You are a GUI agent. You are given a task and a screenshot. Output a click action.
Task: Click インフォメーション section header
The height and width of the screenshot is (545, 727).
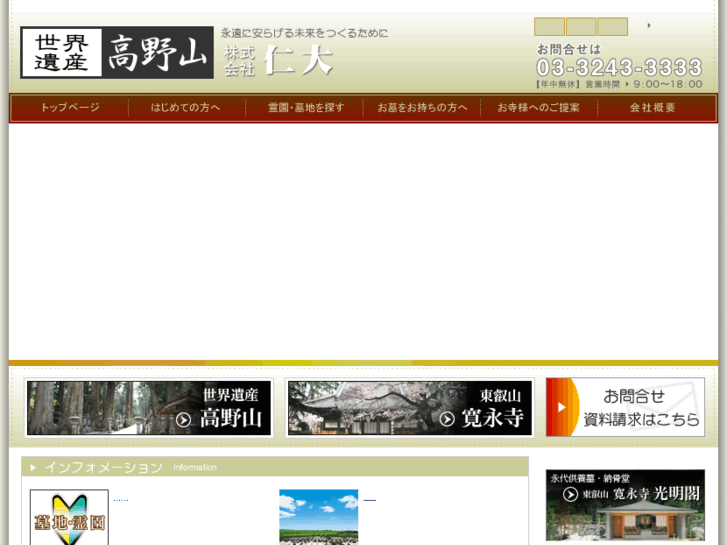pyautogui.click(x=275, y=467)
